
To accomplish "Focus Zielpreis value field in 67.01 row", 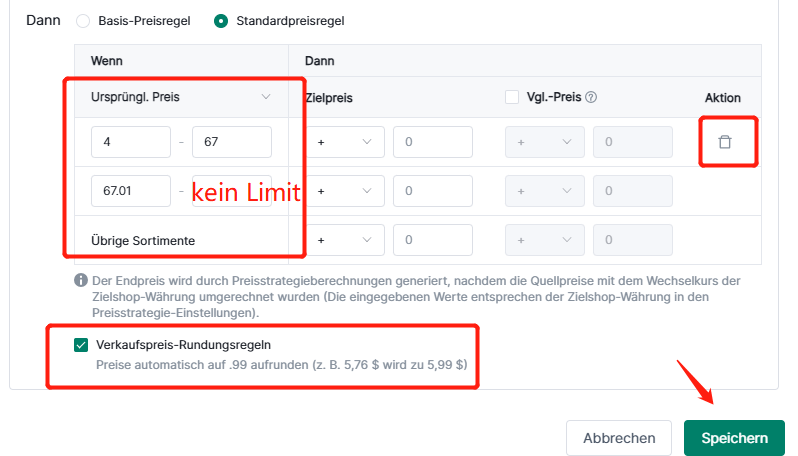I will pos(433,191).
